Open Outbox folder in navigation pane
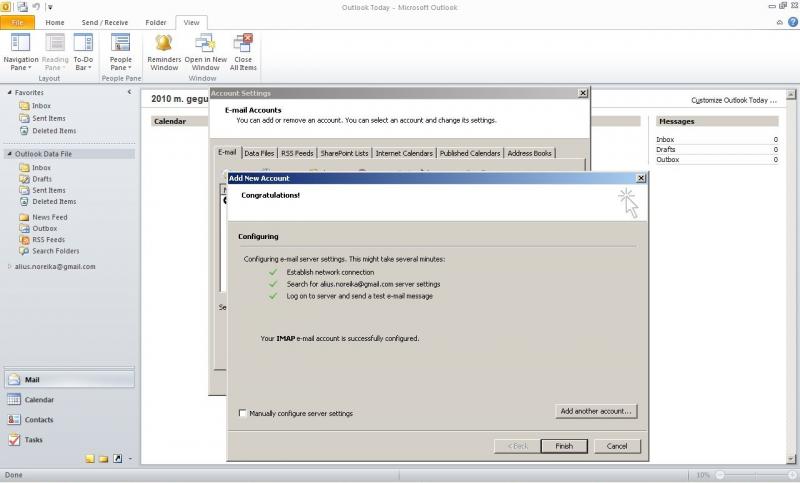Image resolution: width=800 pixels, height=483 pixels. point(44,228)
